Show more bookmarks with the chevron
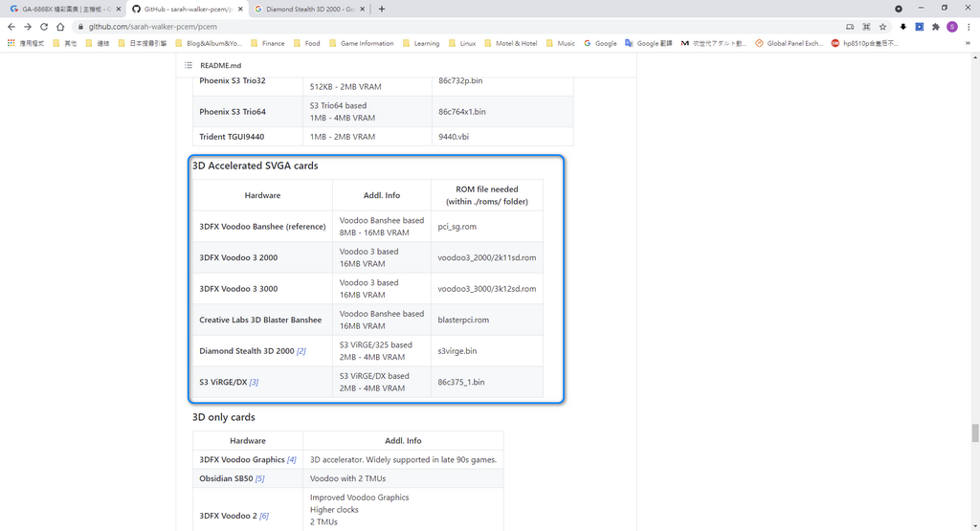Image resolution: width=980 pixels, height=531 pixels. click(968, 43)
